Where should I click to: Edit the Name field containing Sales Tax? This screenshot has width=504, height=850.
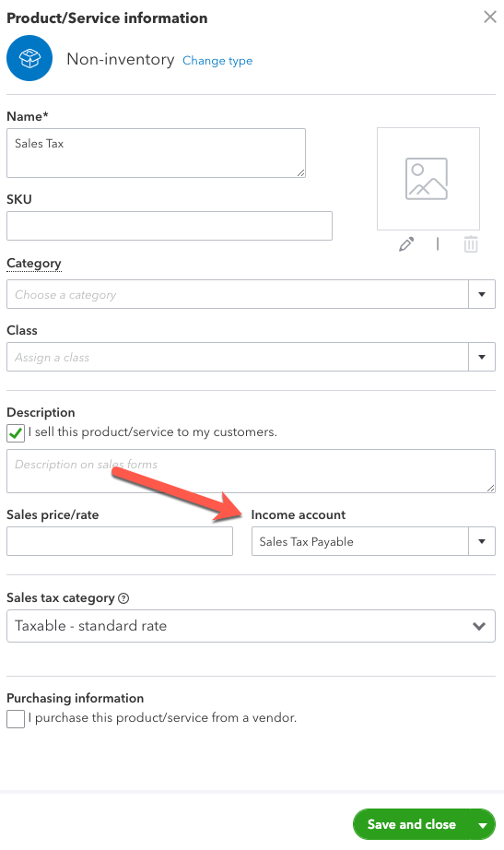click(156, 153)
